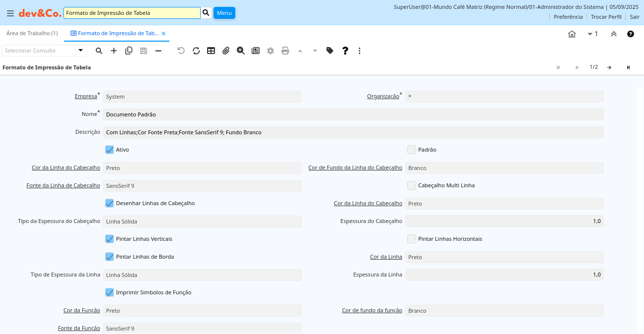Screen dimensions: 644x334
Task: Toggle grid view with the table icon
Action: pyautogui.click(x=211, y=51)
